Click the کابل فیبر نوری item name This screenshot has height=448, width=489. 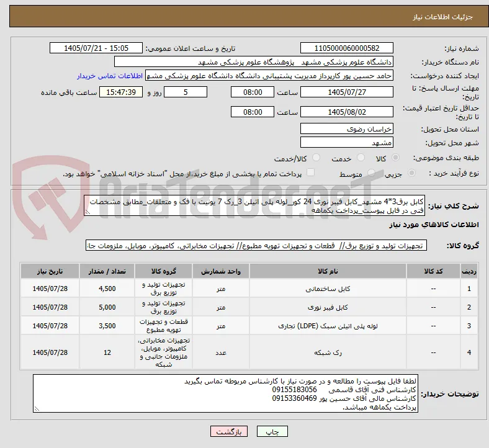tap(328, 307)
